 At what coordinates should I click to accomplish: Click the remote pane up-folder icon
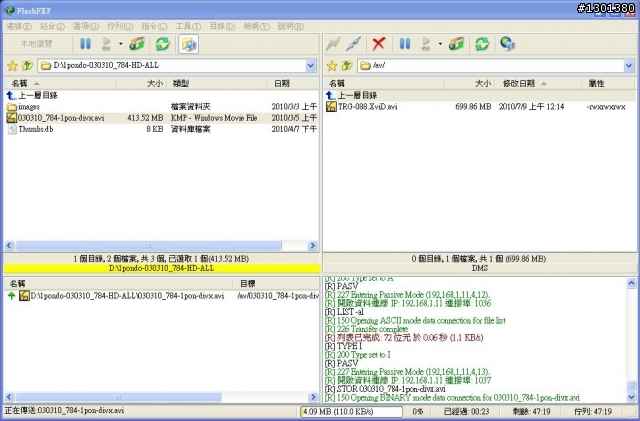pos(347,65)
